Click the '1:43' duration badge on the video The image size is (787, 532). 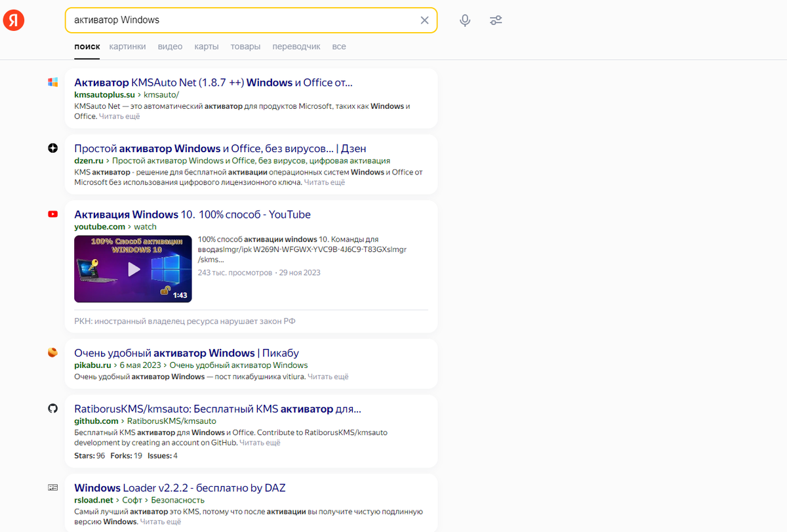click(180, 295)
